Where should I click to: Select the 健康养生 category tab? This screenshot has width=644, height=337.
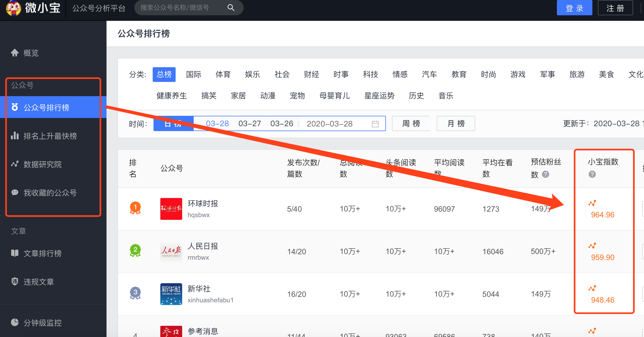click(172, 96)
